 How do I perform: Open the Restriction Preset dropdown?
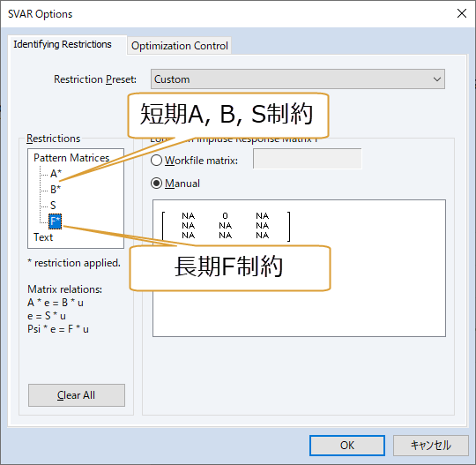click(x=298, y=79)
